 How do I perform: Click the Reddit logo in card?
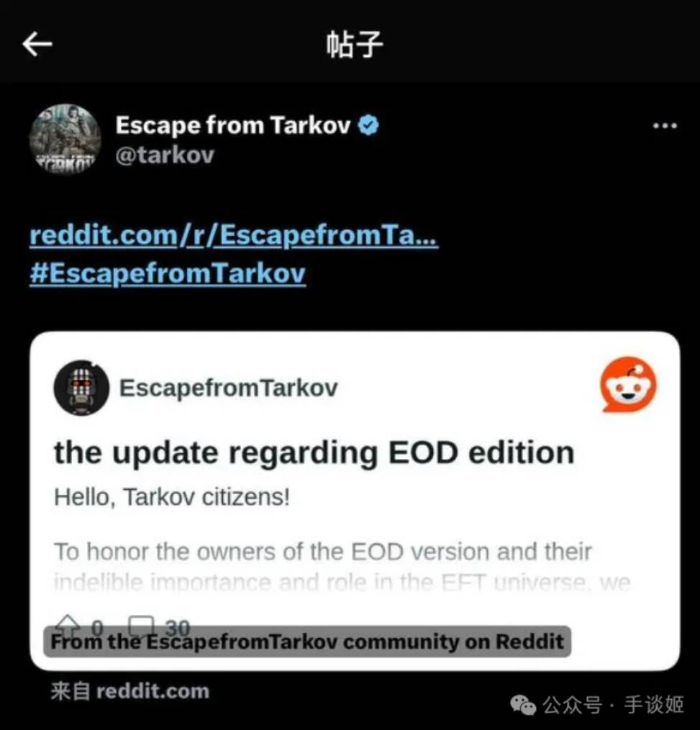[628, 385]
